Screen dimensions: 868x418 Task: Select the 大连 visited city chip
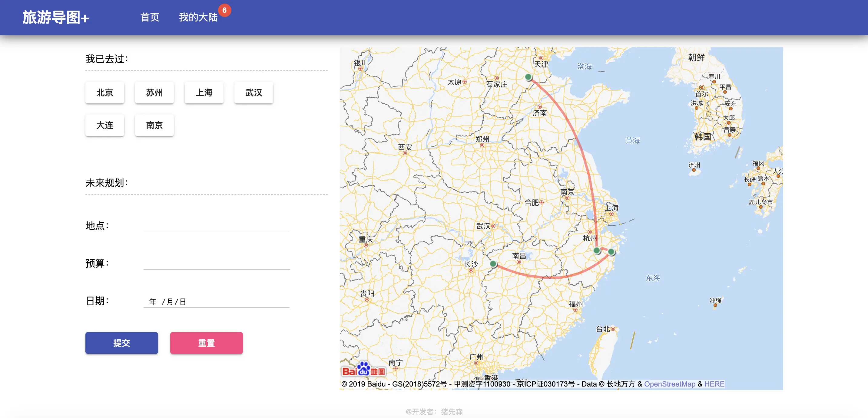[x=105, y=125]
